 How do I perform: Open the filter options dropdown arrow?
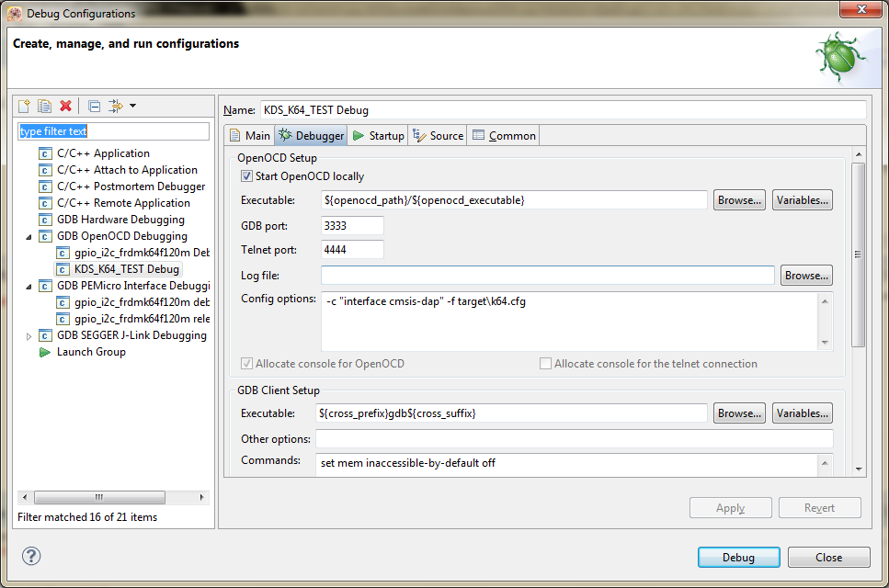click(x=132, y=106)
